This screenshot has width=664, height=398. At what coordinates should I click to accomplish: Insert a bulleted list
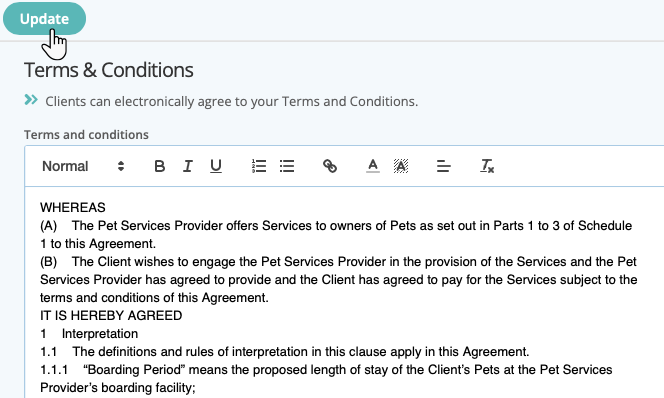click(x=287, y=166)
